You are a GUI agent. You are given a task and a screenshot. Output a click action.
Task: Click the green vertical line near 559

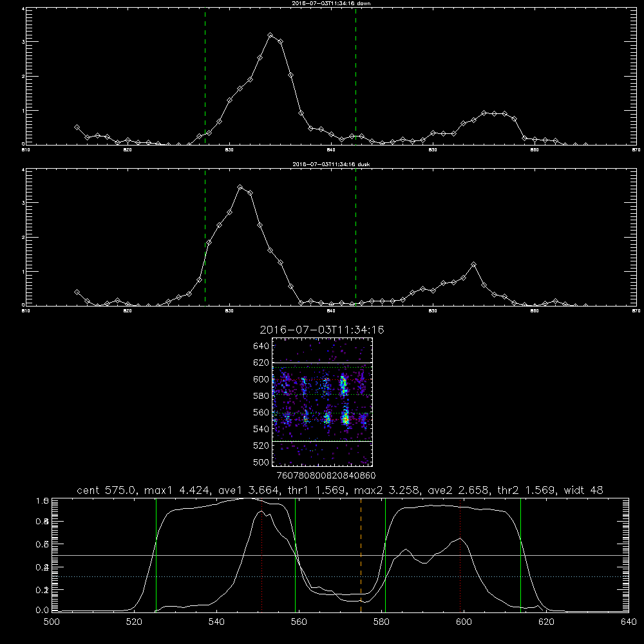[296, 555]
